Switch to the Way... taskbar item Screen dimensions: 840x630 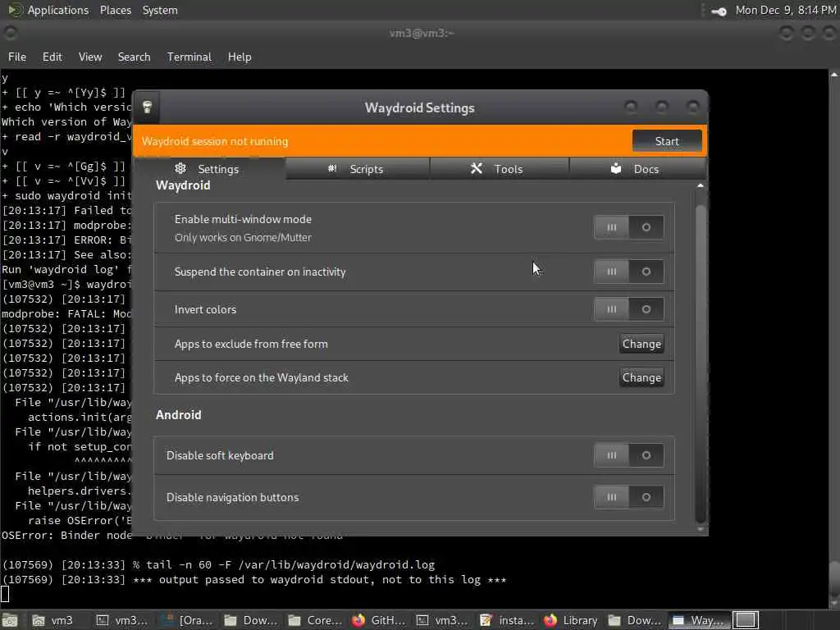[x=700, y=620]
